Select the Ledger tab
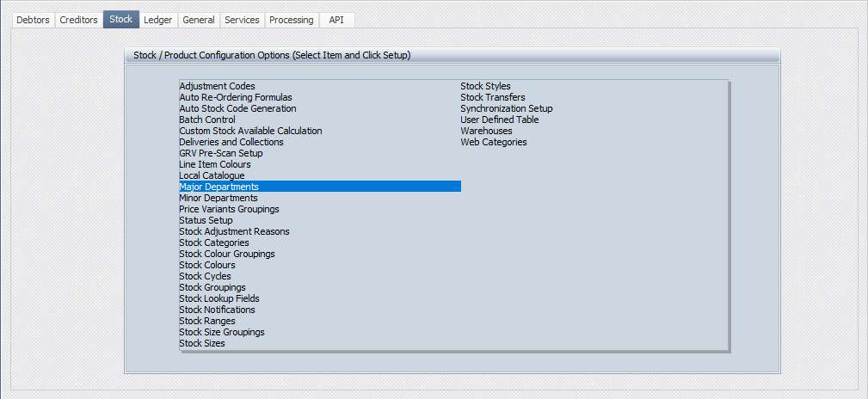Screen dimensions: 868x399 coord(157,20)
